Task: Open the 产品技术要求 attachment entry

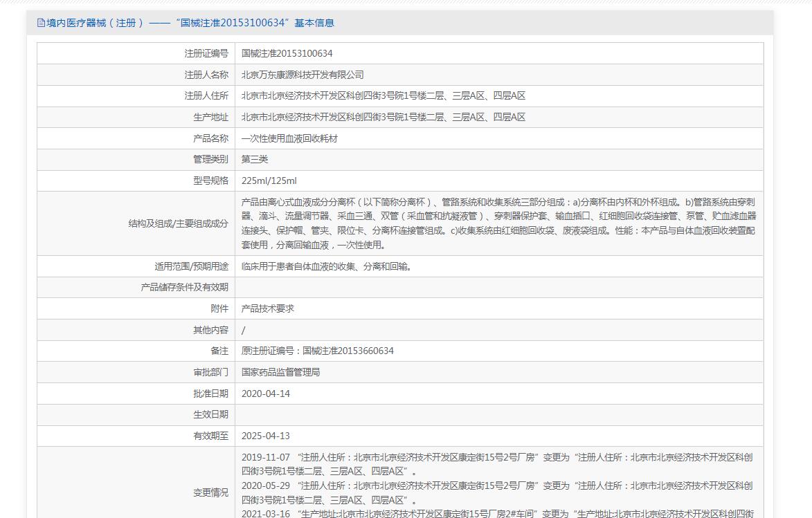Action: point(267,308)
